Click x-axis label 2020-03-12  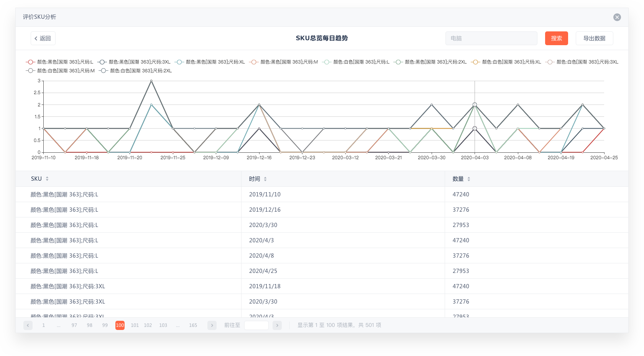[345, 158]
